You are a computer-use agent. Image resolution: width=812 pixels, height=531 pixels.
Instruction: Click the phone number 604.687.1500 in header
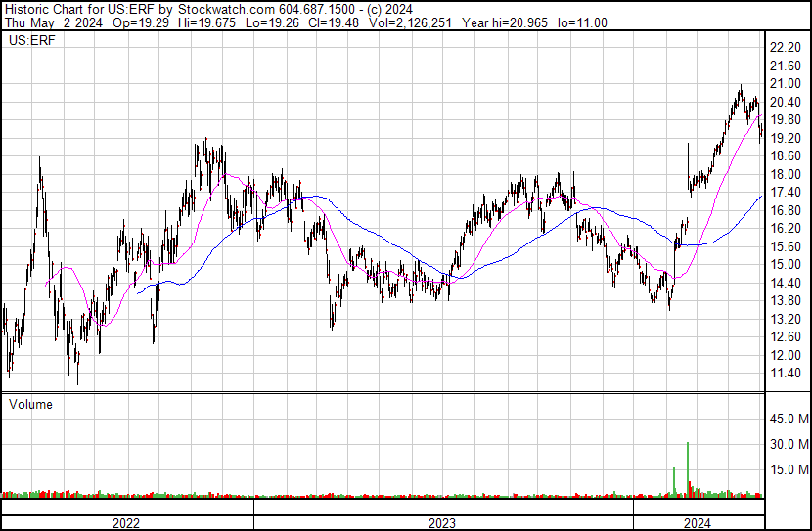[x=317, y=9]
